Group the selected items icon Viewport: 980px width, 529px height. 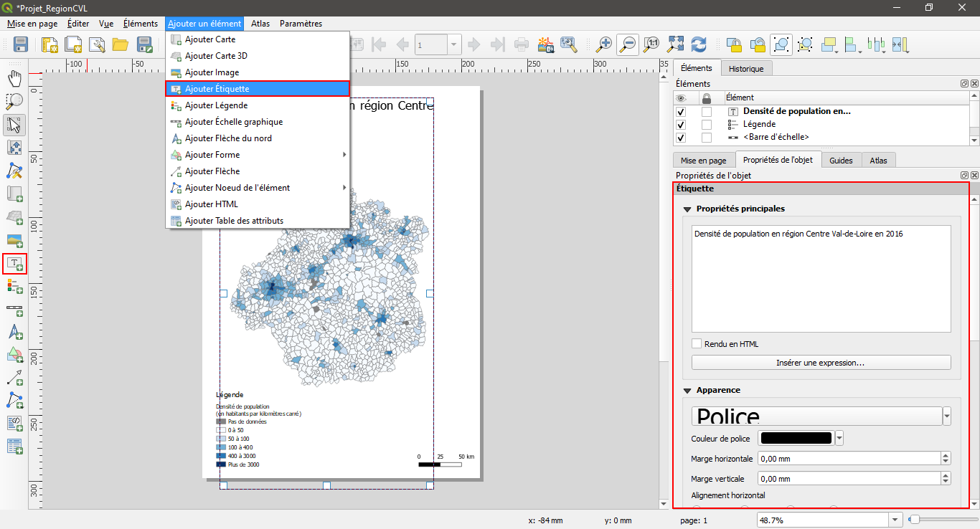[x=781, y=44]
